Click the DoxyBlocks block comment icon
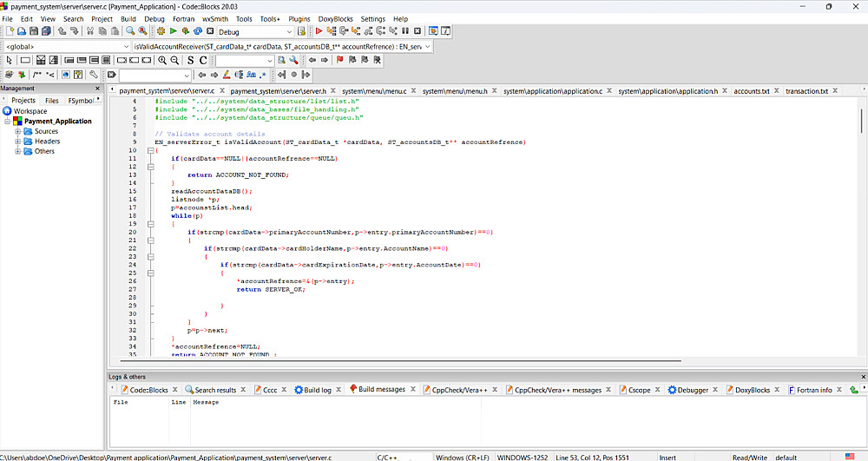Screen dimensions: 868x461 pyautogui.click(x=37, y=75)
